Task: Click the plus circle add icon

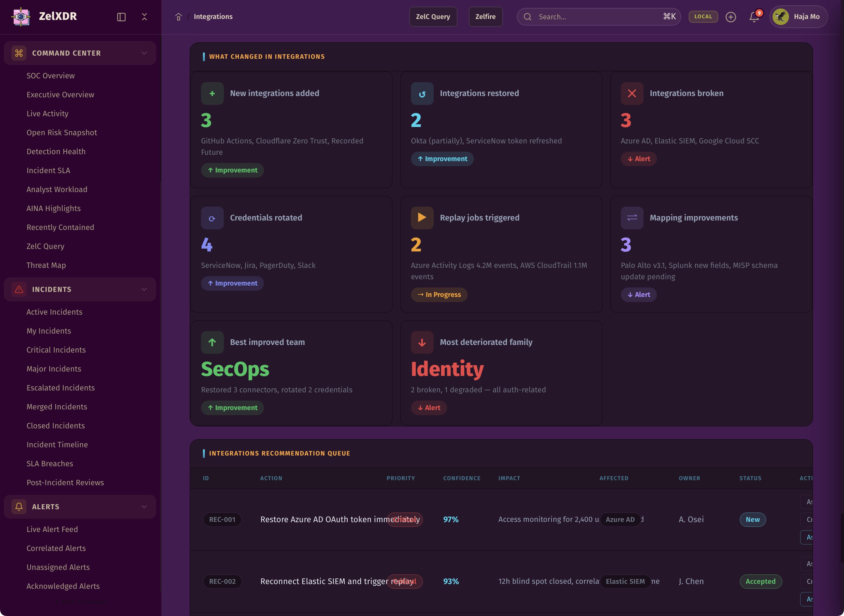Action: point(731,17)
